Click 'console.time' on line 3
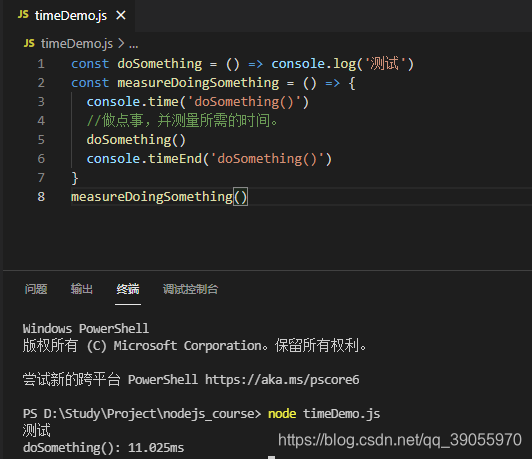Viewport: 532px width, 459px height. (132, 102)
